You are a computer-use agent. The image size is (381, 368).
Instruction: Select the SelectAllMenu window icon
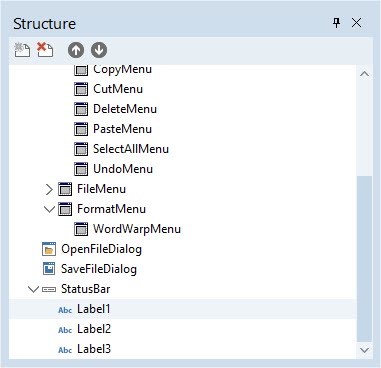tap(81, 149)
